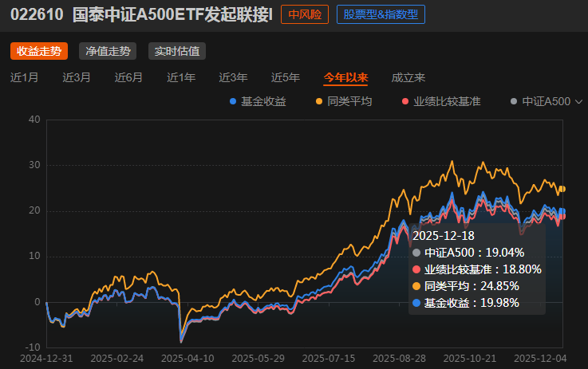Click the y-axis label 30

(34, 165)
